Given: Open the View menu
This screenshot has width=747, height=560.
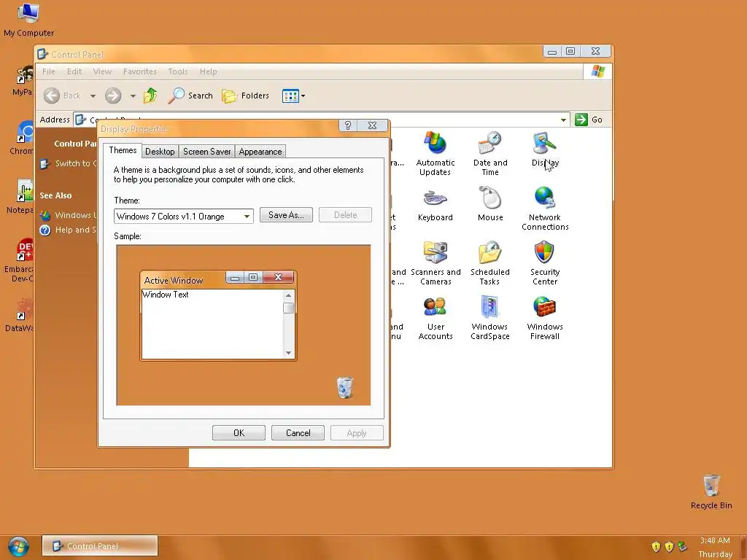Looking at the screenshot, I should (x=102, y=71).
